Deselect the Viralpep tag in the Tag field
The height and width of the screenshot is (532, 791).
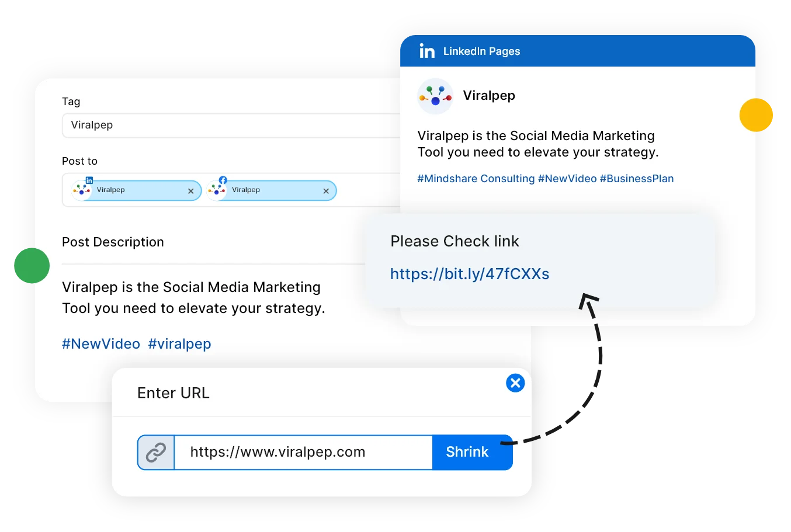tap(92, 125)
